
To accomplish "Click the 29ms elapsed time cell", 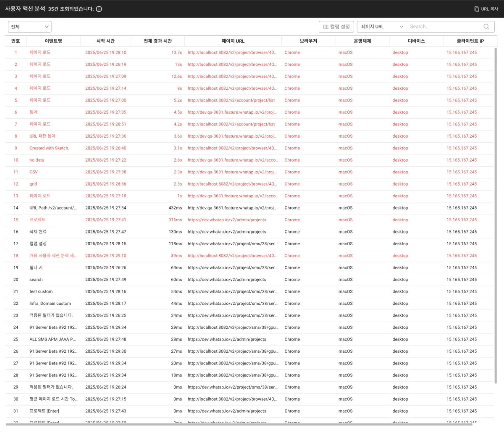I will 176,327.
